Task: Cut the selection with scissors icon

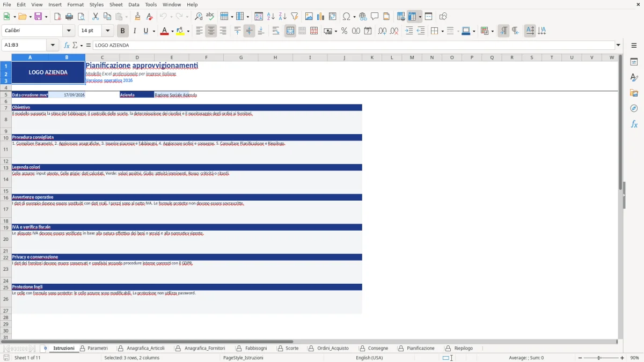Action: point(96,17)
